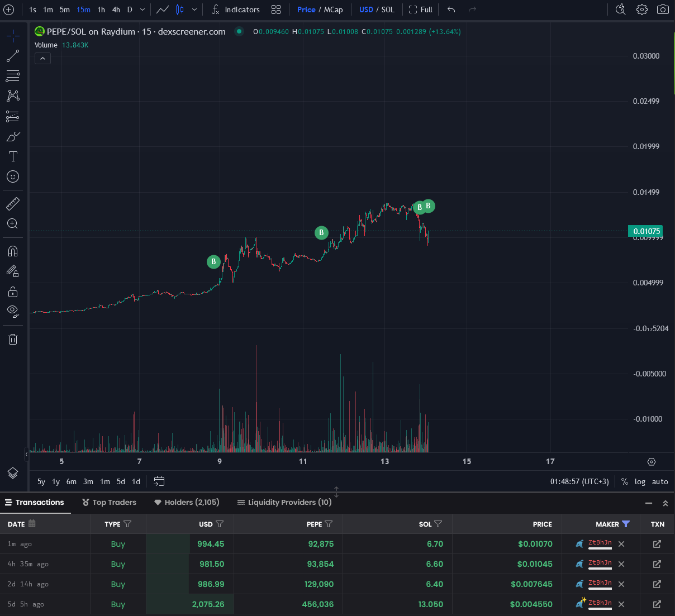
Task: Select the text annotation tool
Action: (x=13, y=156)
